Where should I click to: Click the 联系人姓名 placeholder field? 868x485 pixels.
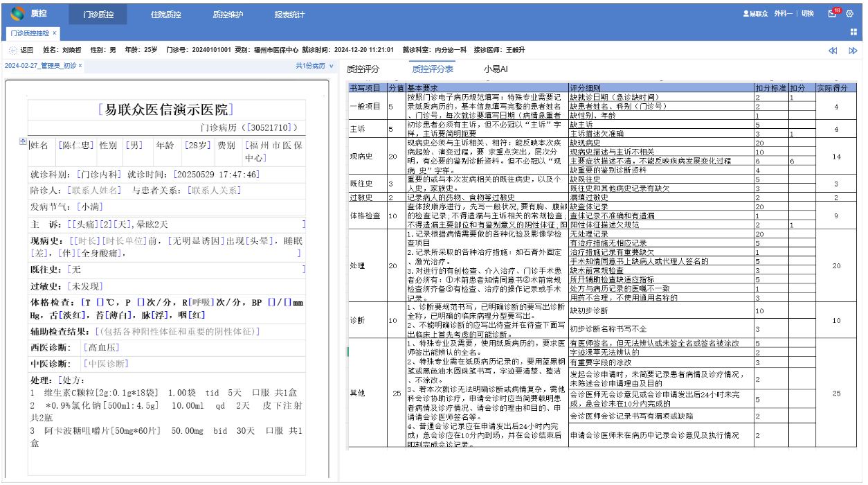tap(93, 190)
